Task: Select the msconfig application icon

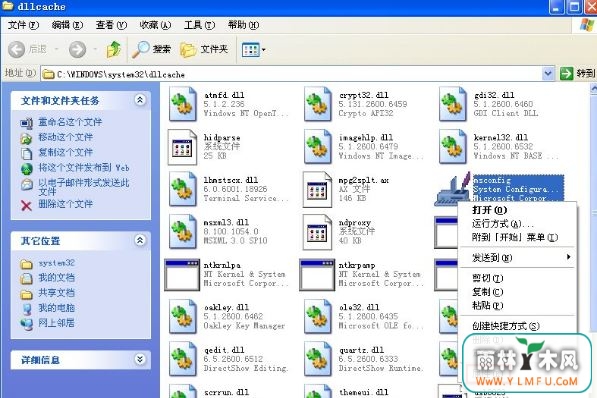Action: pos(452,189)
